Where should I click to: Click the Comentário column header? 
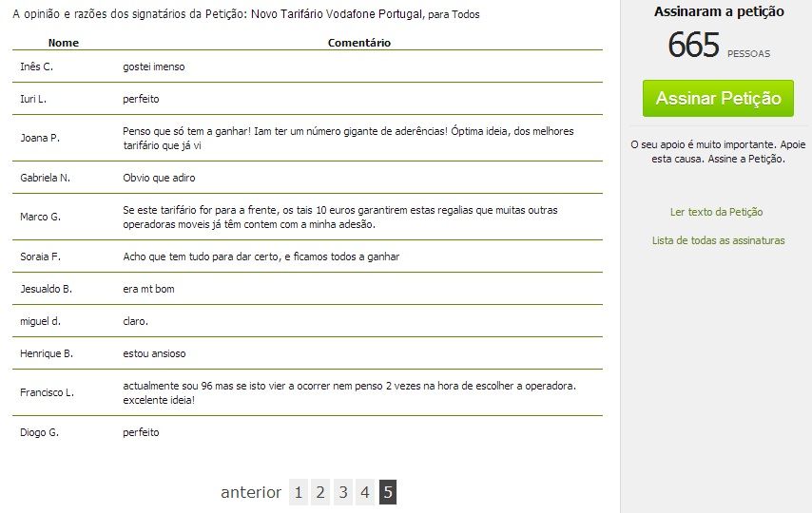coord(358,43)
